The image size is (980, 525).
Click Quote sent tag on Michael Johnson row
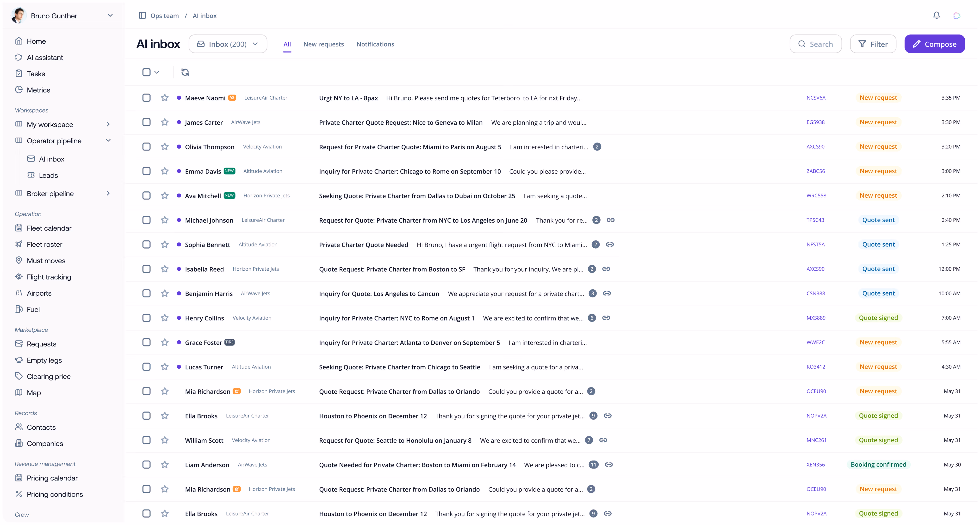click(878, 220)
